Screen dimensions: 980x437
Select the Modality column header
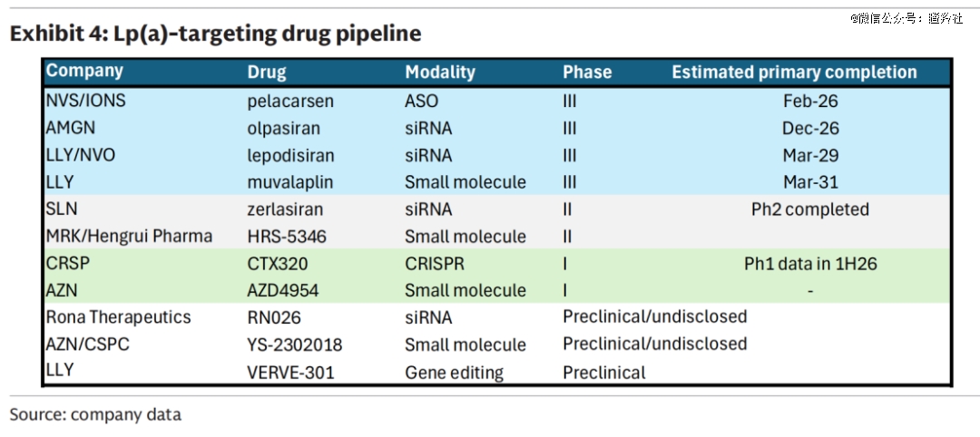pyautogui.click(x=440, y=73)
